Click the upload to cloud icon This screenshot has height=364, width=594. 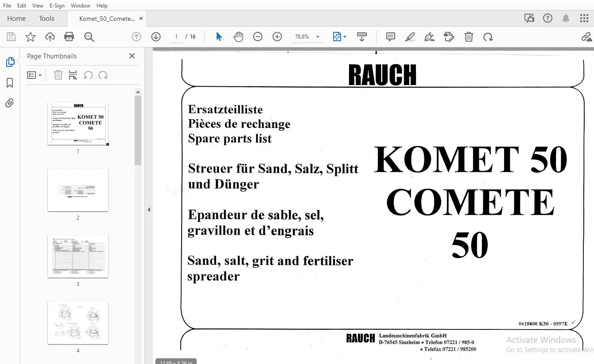tap(50, 37)
